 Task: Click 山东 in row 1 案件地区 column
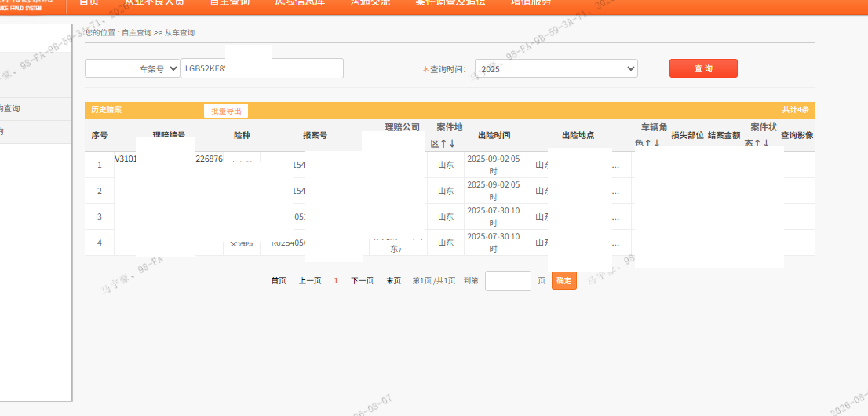coord(446,165)
